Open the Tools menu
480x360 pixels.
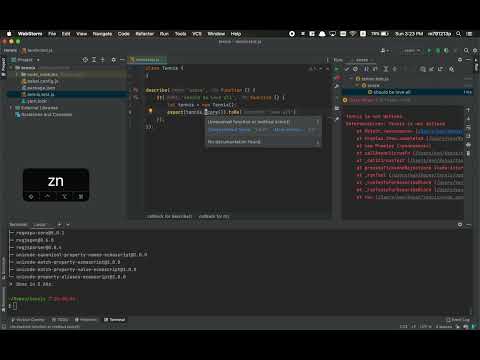pos(181,34)
